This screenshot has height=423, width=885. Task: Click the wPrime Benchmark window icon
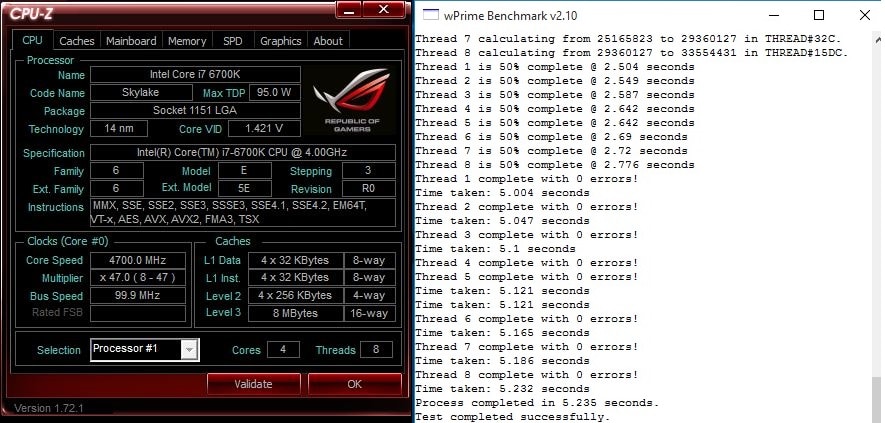tap(431, 15)
